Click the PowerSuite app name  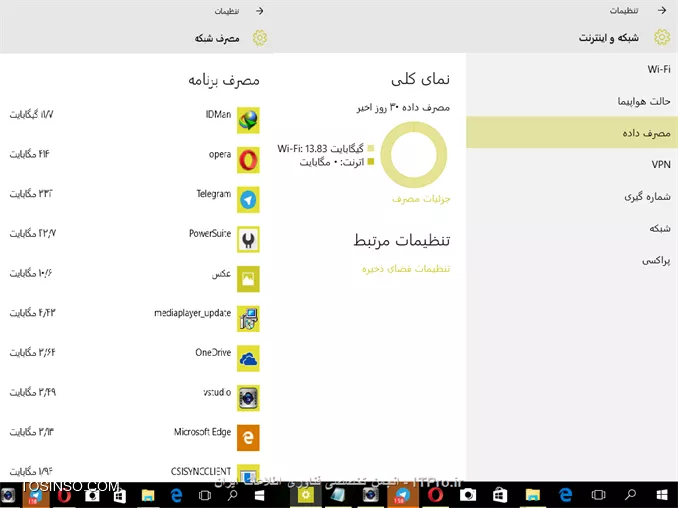coord(210,233)
